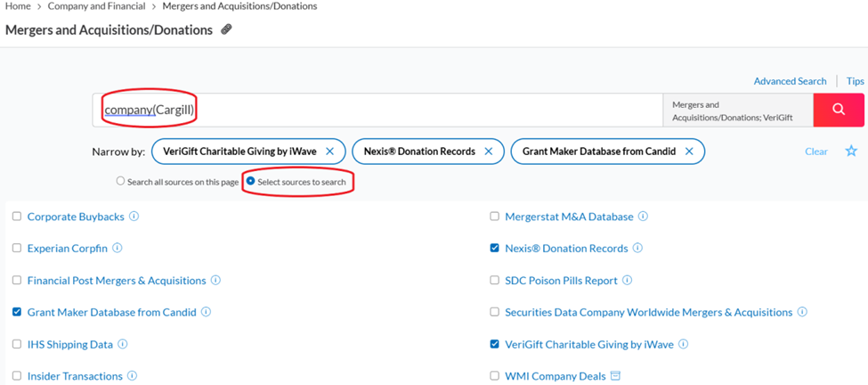Screen dimensions: 868x385
Task: Check the Mergerstat M&A Database checkbox
Action: (x=494, y=217)
